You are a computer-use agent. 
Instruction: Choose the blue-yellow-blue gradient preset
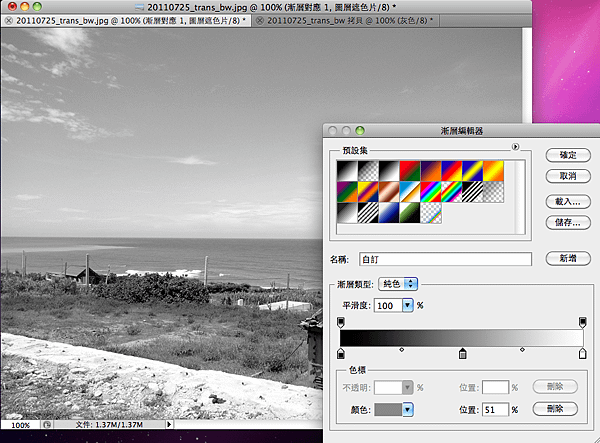click(x=473, y=171)
